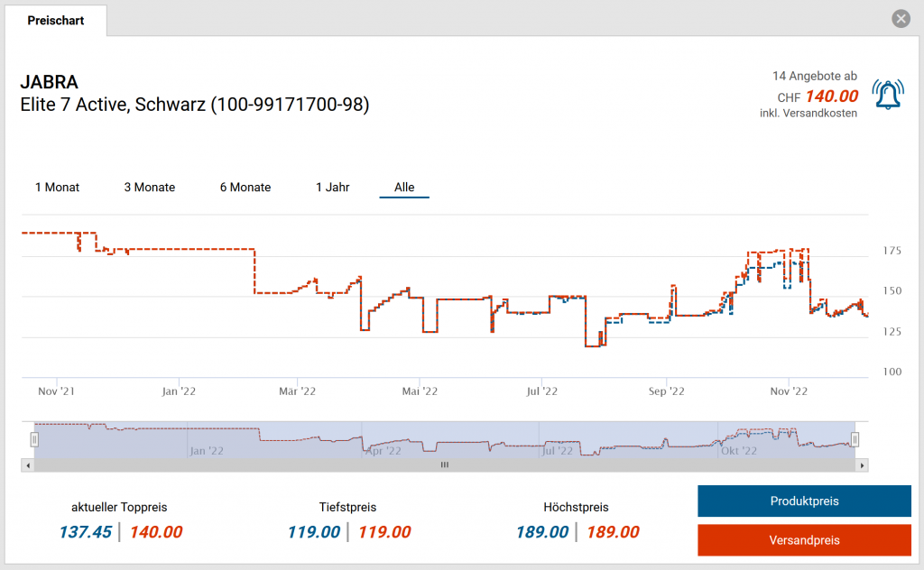Select the Preischart tab

point(56,20)
